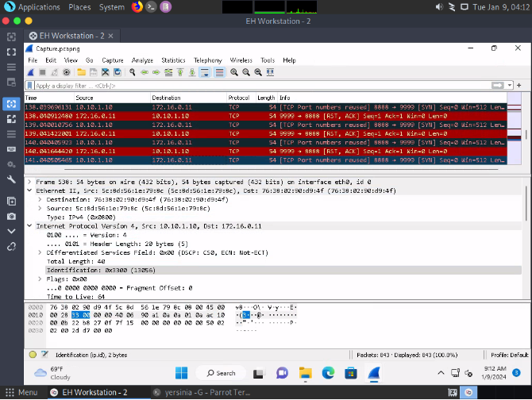Viewport: 532px width, 400px height.
Task: Toggle auto-scroll during live capture
Action: coord(204,72)
